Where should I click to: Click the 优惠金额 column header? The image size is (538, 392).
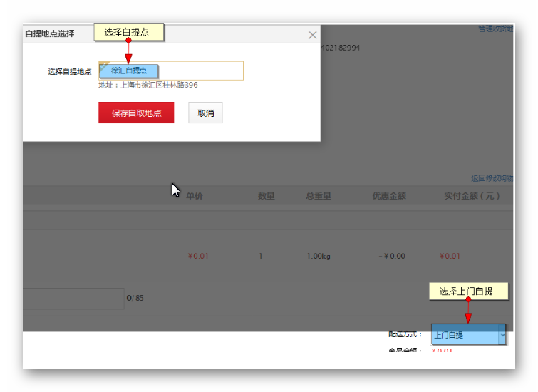pyautogui.click(x=390, y=196)
